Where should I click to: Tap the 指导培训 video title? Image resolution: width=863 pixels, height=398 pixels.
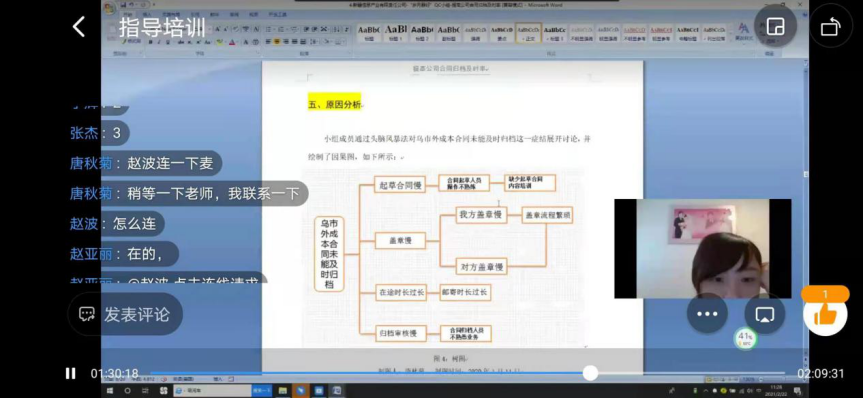162,28
